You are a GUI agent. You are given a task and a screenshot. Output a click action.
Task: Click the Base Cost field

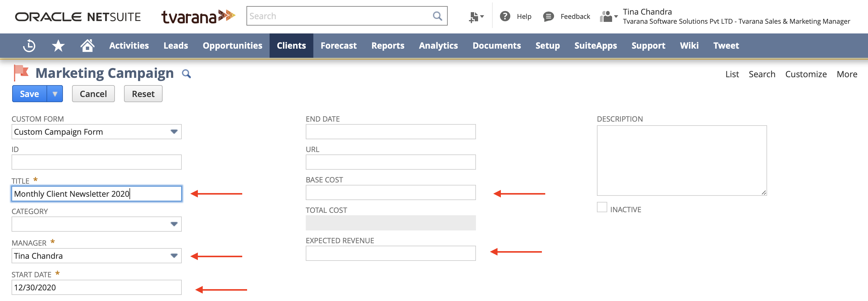tap(391, 192)
